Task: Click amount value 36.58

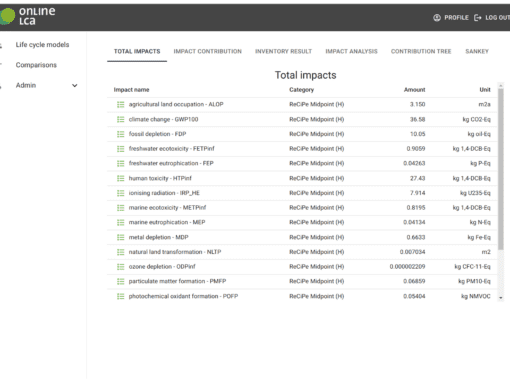Action: [417, 119]
